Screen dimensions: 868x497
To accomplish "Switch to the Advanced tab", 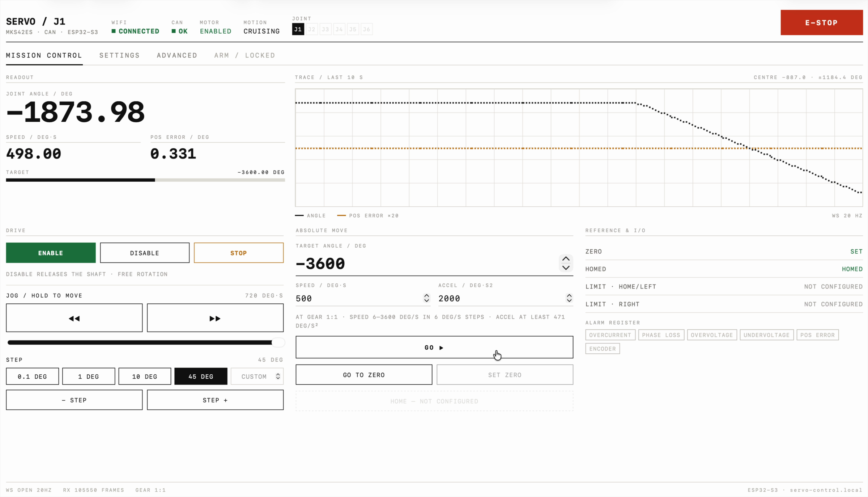I will coord(177,55).
